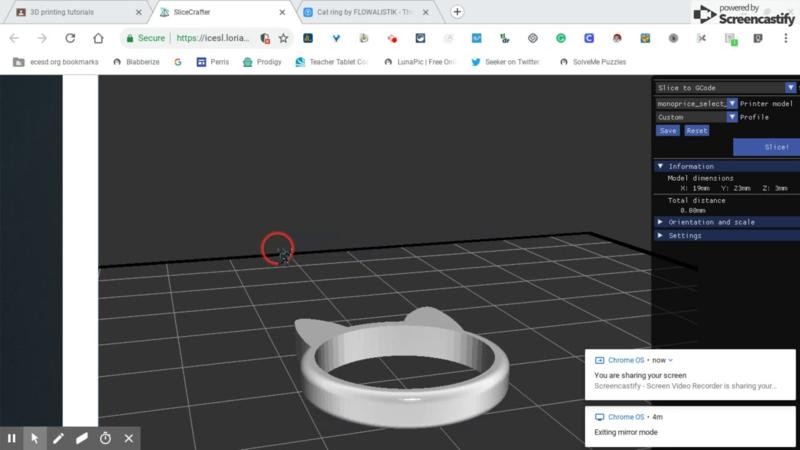This screenshot has height=450, width=800.
Task: Click the Reset profile button
Action: tap(696, 131)
